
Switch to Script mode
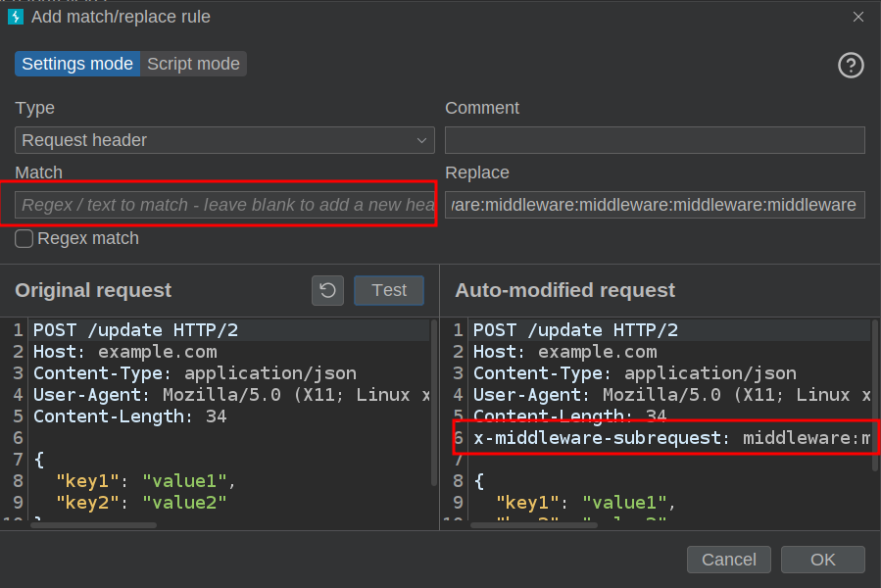[193, 64]
